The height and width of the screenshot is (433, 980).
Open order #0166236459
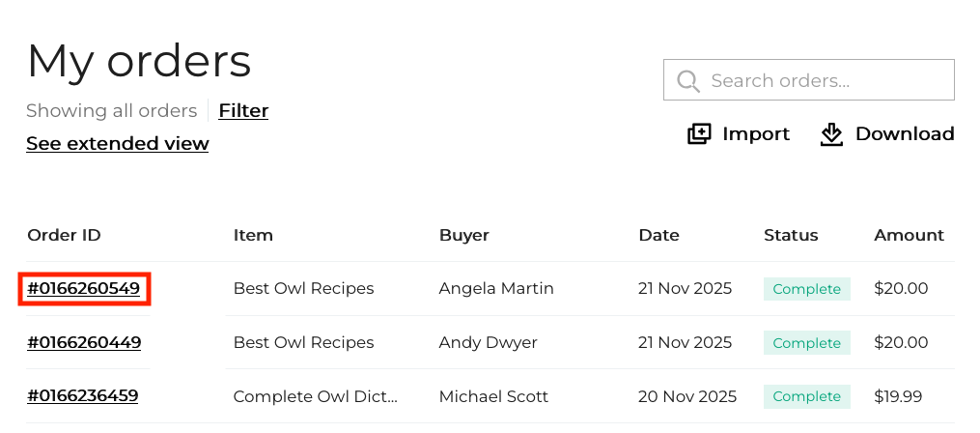83,395
